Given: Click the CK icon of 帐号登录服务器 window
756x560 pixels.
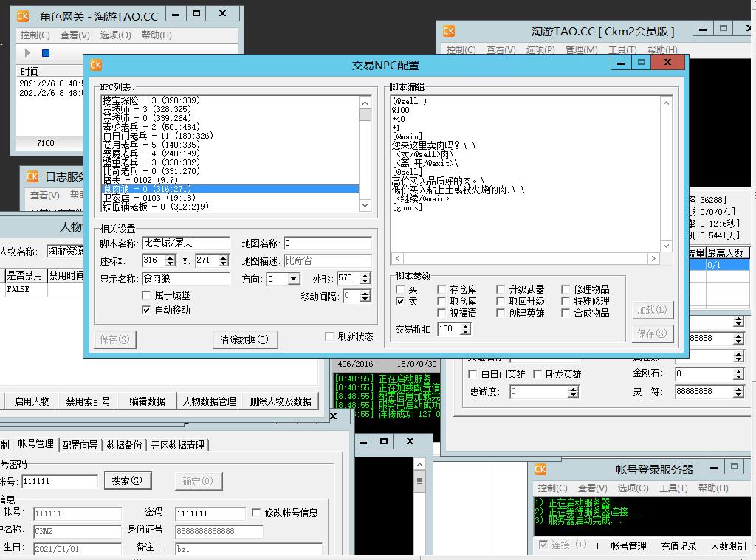Looking at the screenshot, I should click(x=540, y=469).
